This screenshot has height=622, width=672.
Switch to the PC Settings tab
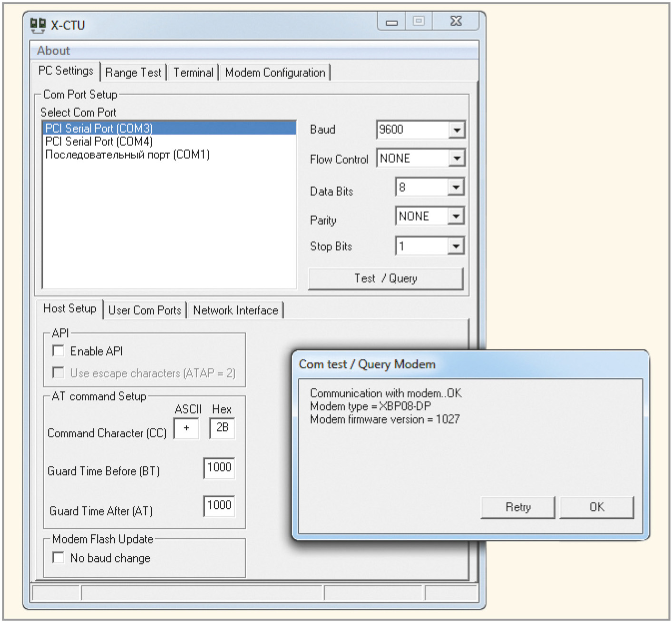(x=66, y=71)
